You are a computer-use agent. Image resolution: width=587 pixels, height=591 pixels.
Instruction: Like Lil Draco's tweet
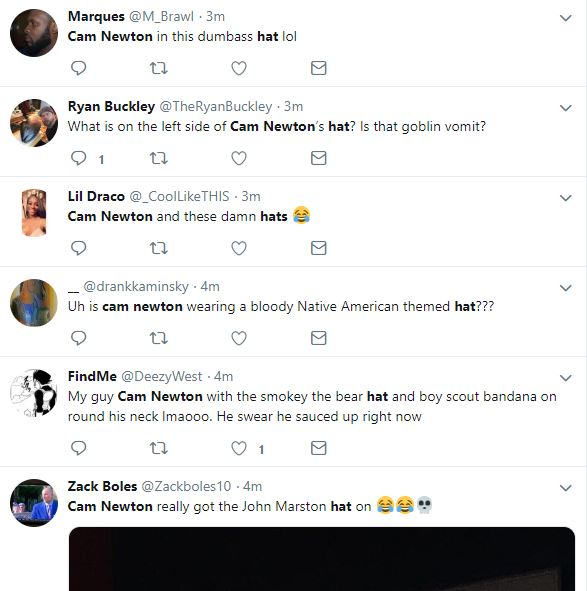[239, 248]
